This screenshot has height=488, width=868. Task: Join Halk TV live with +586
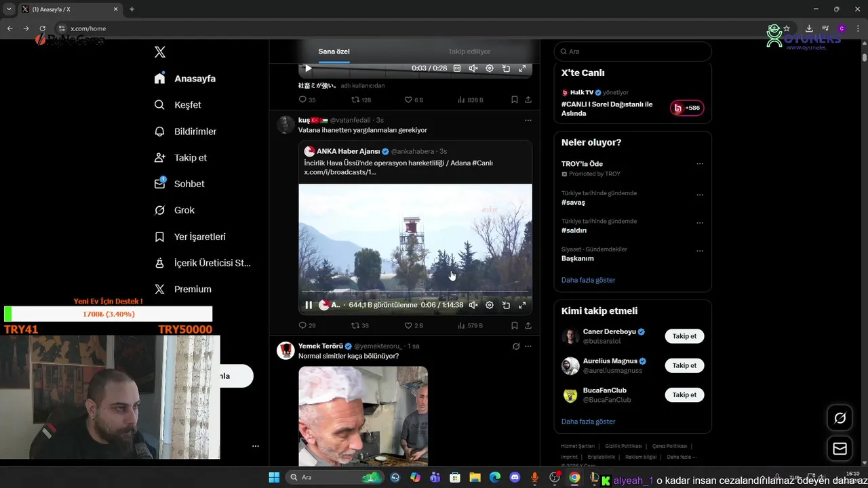click(687, 108)
